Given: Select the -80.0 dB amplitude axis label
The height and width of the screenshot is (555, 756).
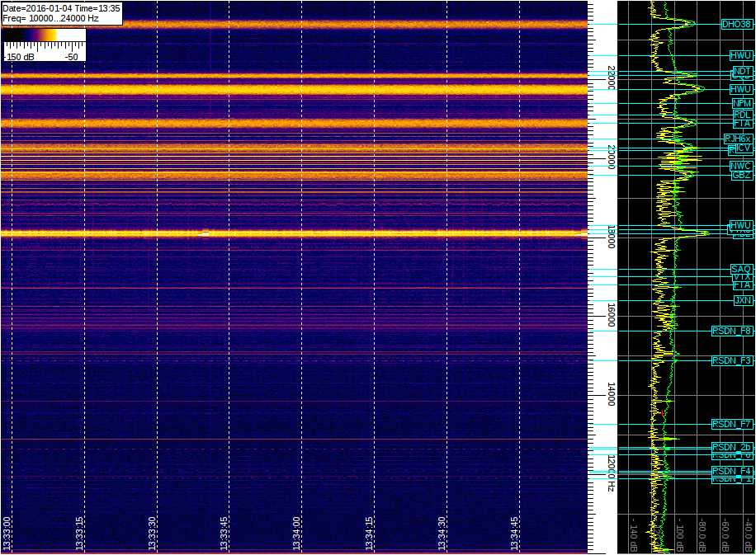Looking at the screenshot, I should (x=703, y=534).
